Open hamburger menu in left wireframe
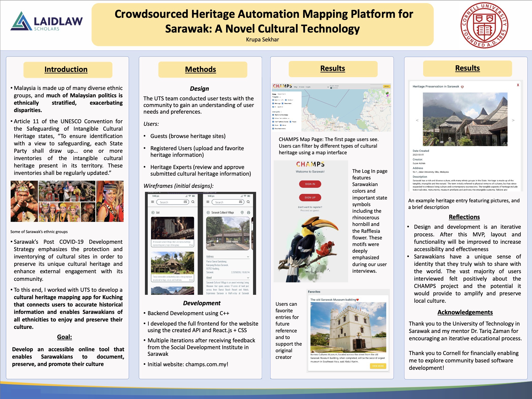532x399 pixels. point(153,202)
